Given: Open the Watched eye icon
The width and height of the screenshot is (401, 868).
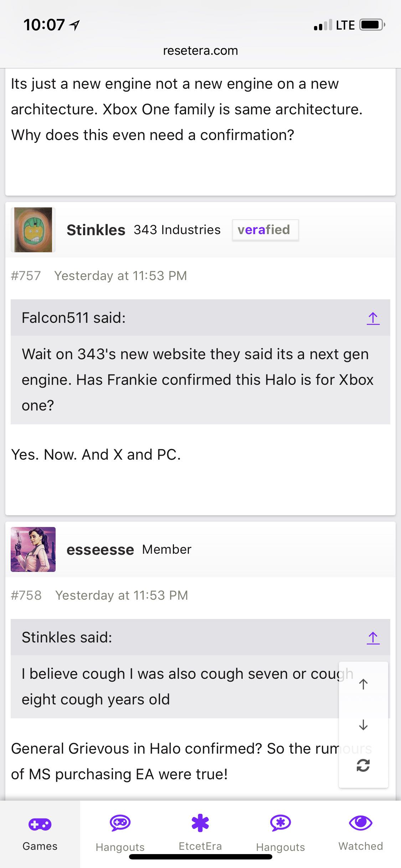Looking at the screenshot, I should click(x=361, y=823).
